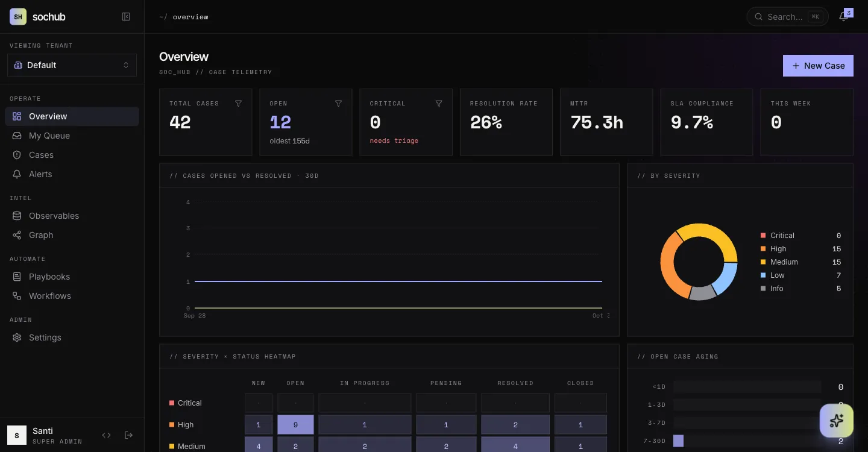This screenshot has width=868, height=452.
Task: Click the sochub SH logo icon
Action: 18,17
